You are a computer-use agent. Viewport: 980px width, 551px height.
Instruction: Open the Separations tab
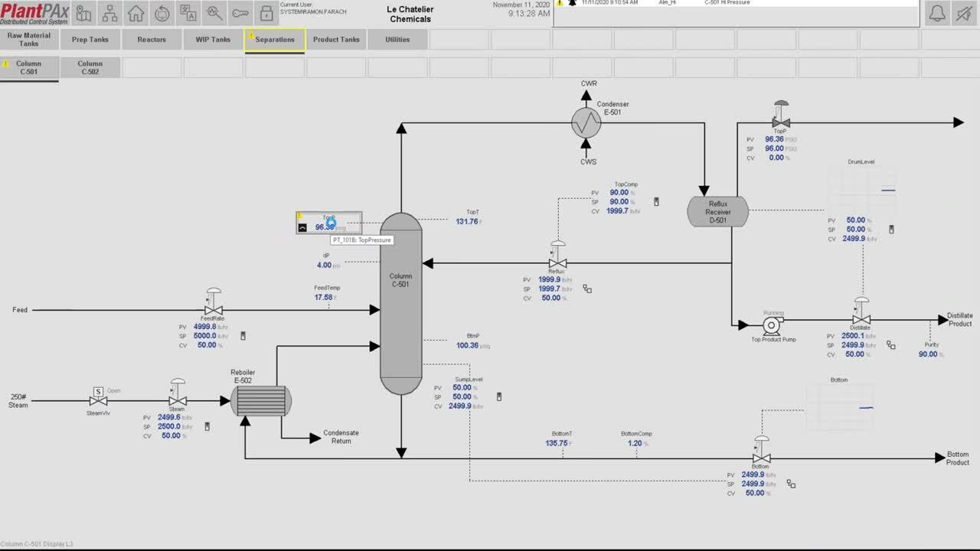pos(275,40)
